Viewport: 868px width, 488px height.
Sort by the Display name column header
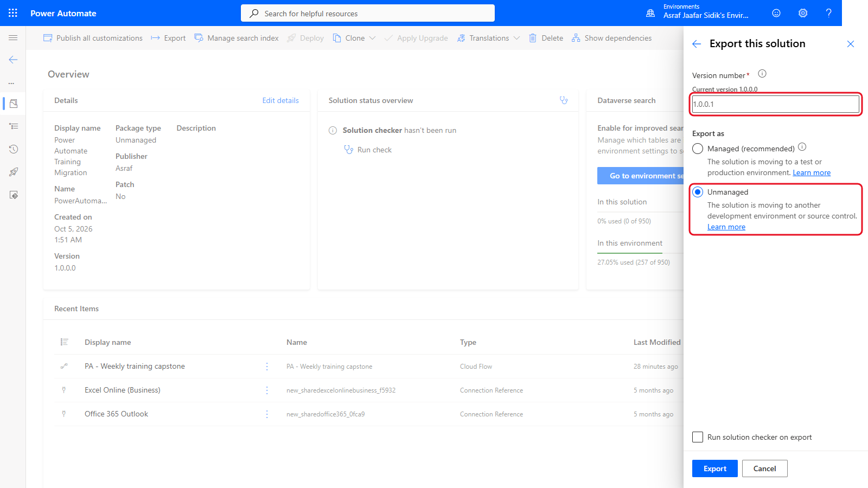coord(107,343)
